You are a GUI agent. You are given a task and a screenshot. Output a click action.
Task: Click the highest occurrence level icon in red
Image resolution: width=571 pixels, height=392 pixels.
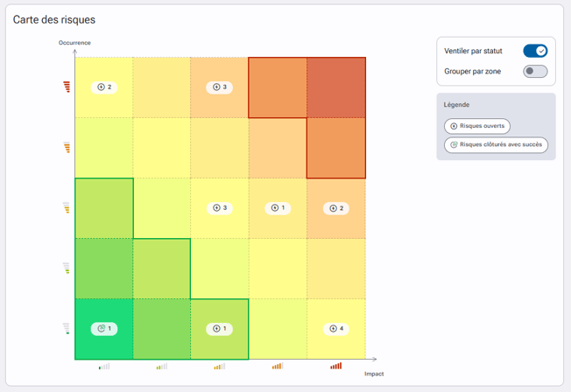tap(67, 87)
